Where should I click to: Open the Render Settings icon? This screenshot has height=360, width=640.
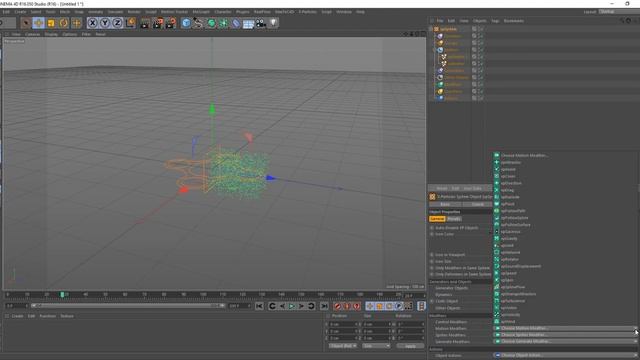click(171, 23)
